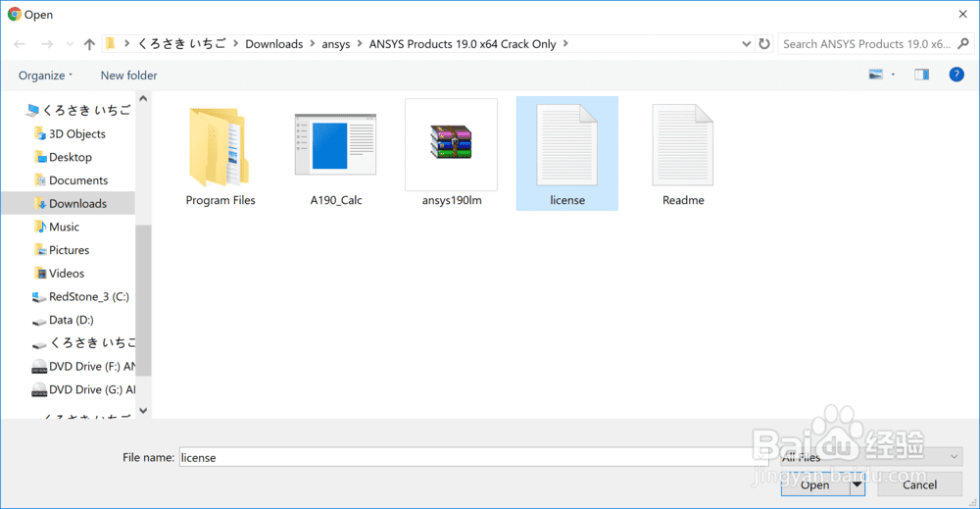Open the Help question mark icon

956,75
